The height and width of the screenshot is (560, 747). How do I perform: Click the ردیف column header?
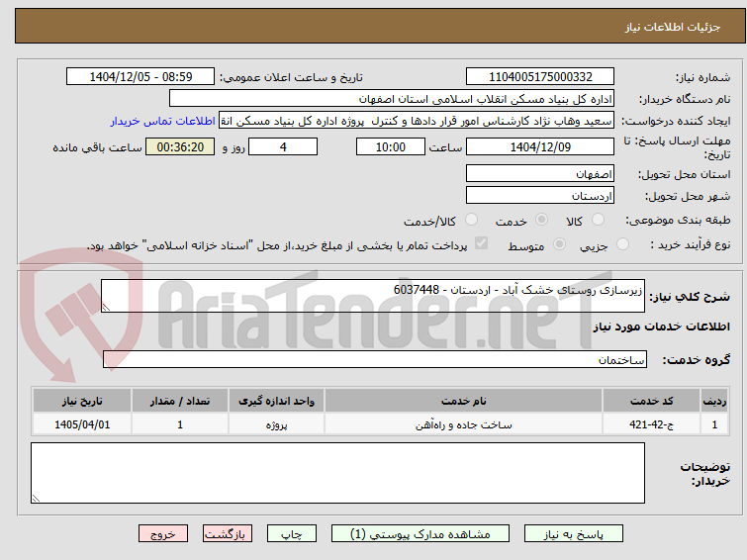714,401
